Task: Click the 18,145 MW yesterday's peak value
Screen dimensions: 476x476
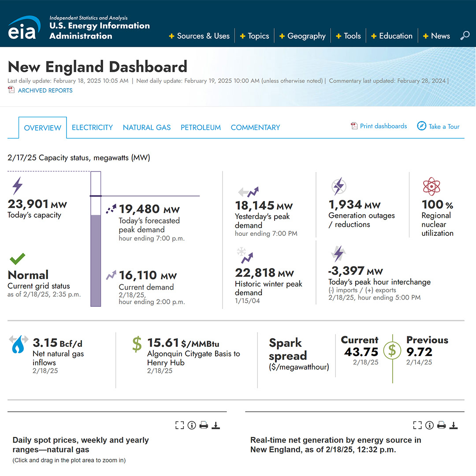Action: [x=264, y=205]
